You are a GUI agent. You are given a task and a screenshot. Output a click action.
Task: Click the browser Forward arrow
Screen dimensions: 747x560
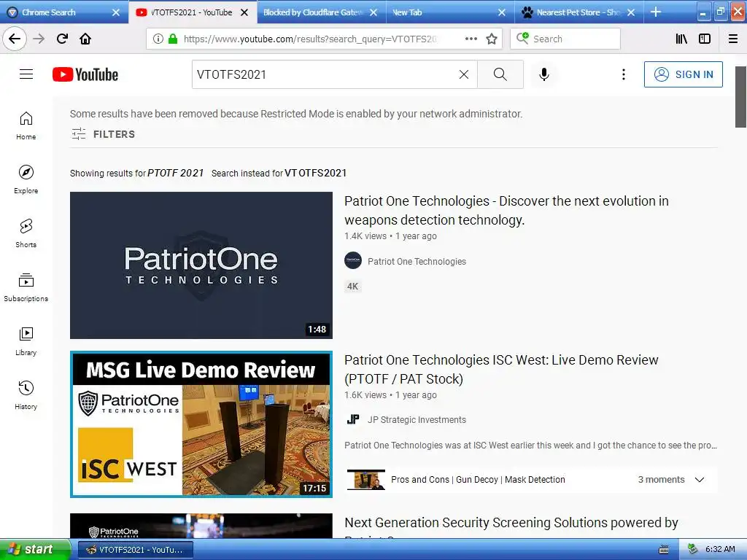tap(39, 39)
